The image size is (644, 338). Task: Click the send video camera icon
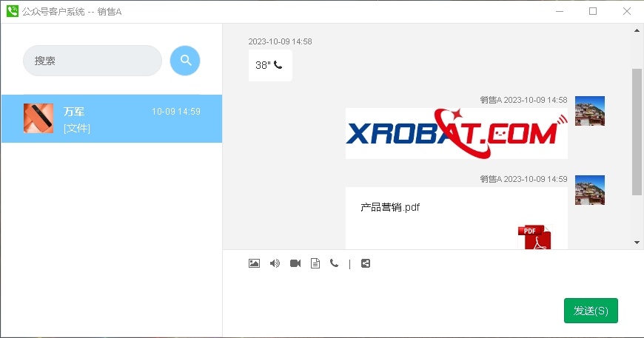[295, 263]
